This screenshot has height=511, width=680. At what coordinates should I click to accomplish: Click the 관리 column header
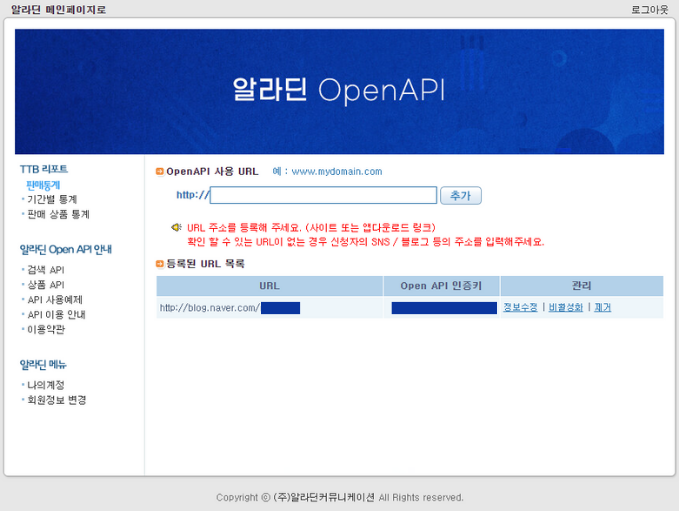pos(582,286)
